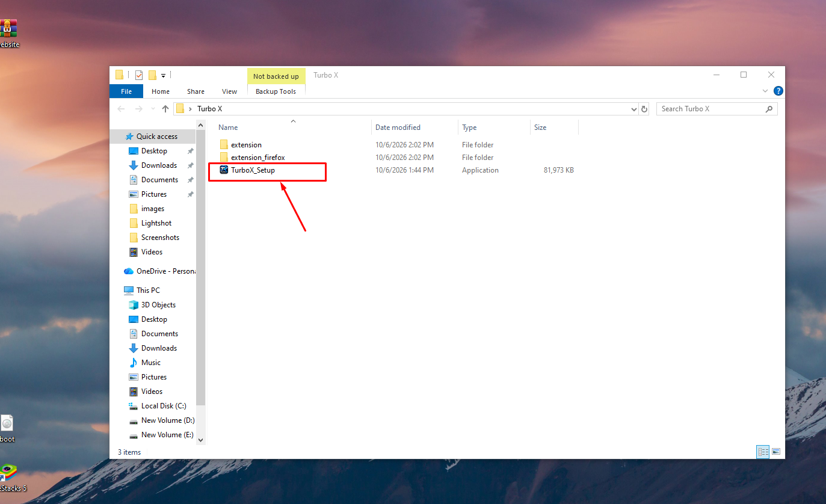Open the recent locations dropdown

tap(153, 109)
